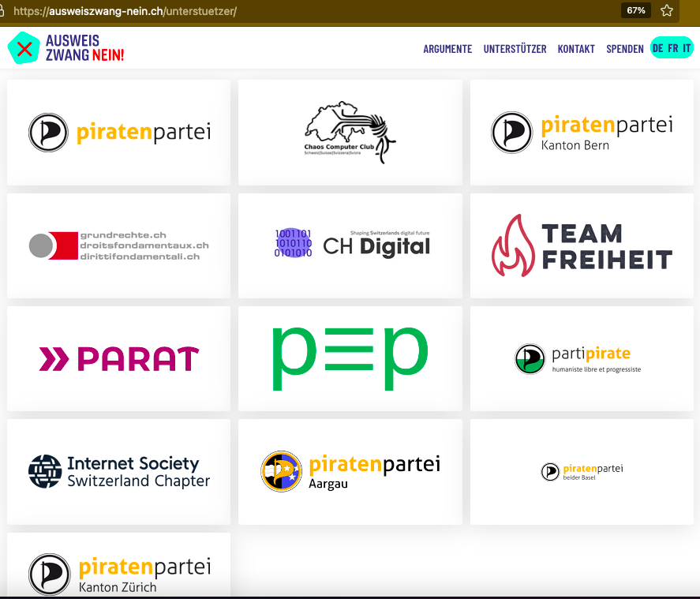Go to the Unterstützer page
Image resolution: width=700 pixels, height=599 pixels.
click(515, 49)
